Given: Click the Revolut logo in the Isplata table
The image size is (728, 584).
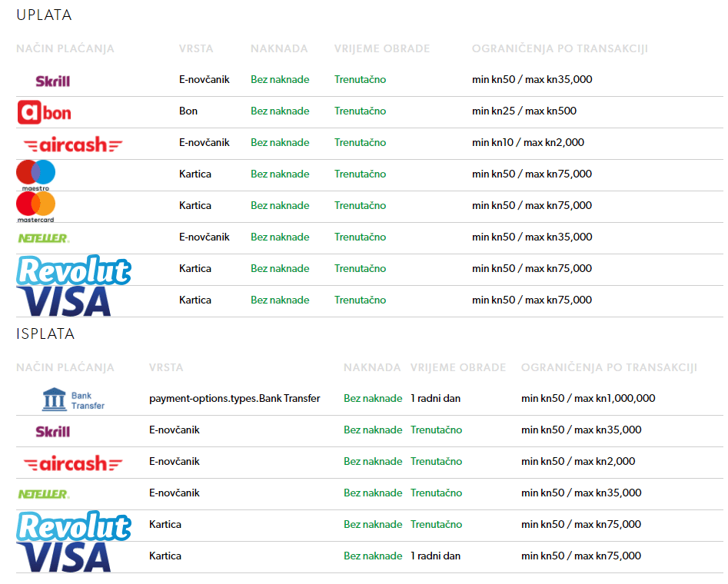Looking at the screenshot, I should pyautogui.click(x=74, y=526).
